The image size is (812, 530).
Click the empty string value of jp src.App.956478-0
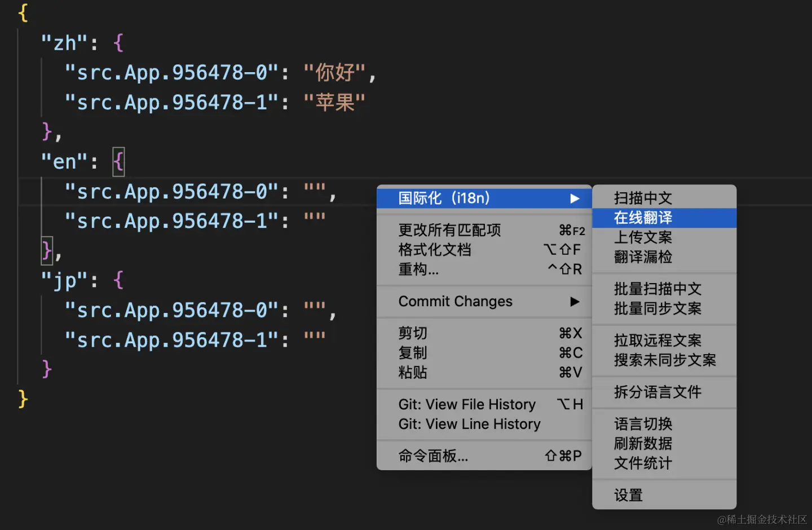[x=315, y=310]
